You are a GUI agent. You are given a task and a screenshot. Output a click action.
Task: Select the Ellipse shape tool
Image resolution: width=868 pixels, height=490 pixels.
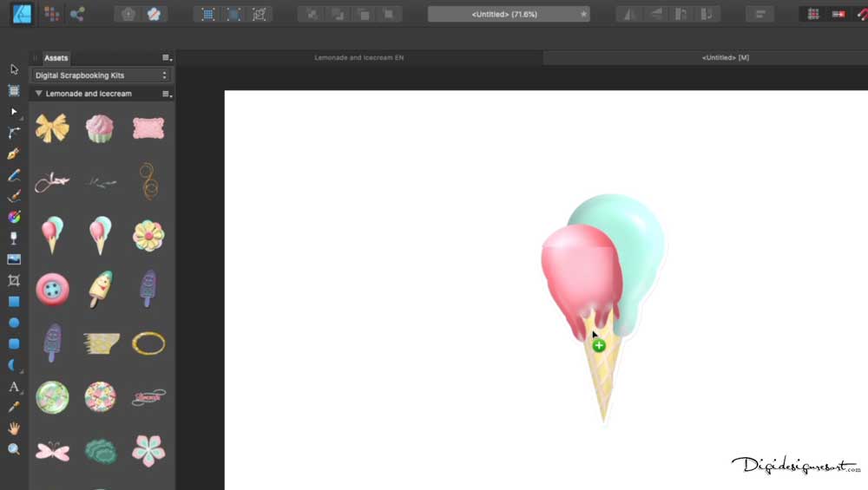click(x=14, y=323)
